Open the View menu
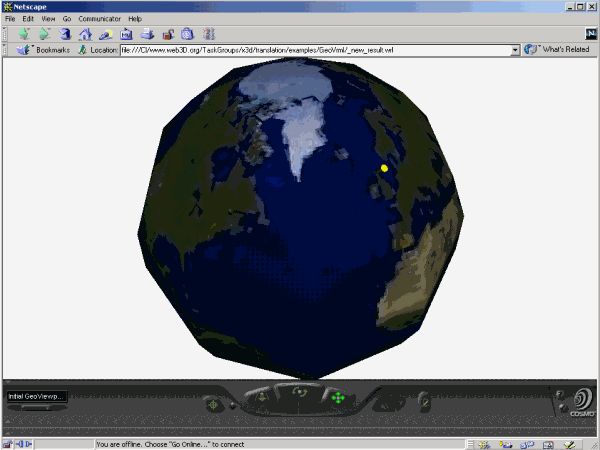 48,19
